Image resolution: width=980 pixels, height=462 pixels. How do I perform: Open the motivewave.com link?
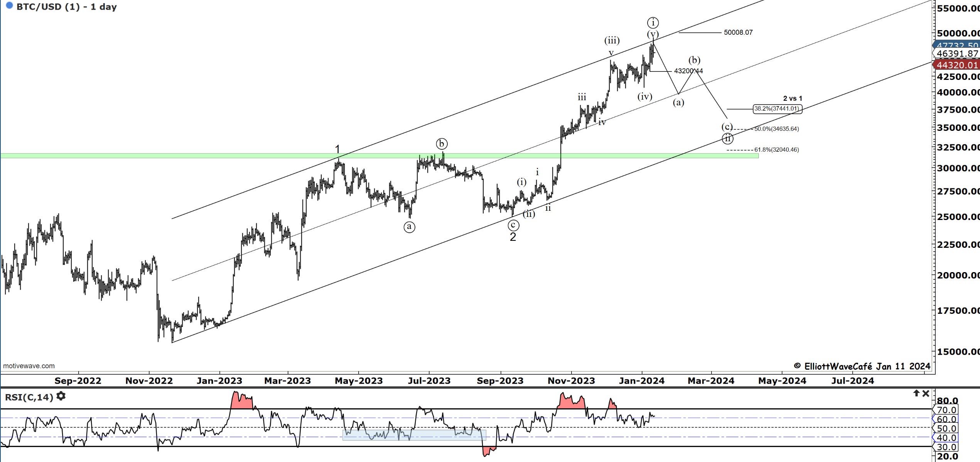pyautogui.click(x=29, y=366)
